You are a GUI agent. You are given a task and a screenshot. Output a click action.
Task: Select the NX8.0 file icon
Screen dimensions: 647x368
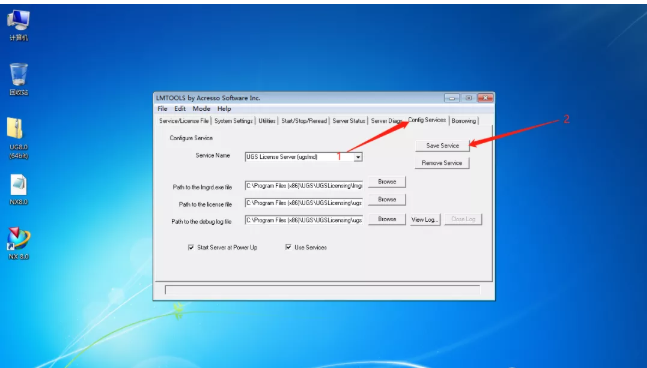pos(19,189)
